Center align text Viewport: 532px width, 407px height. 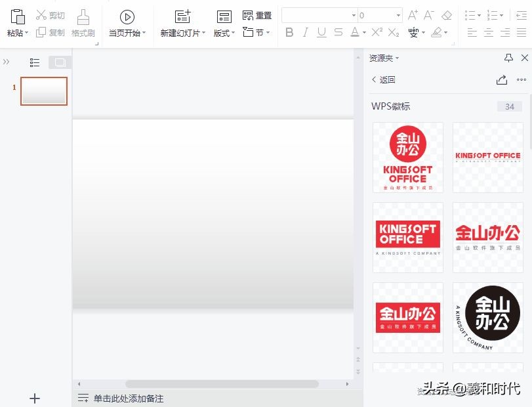(489, 33)
